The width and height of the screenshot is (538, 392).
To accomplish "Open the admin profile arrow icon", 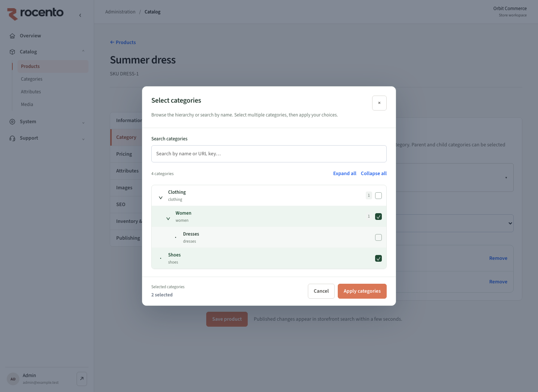I will coord(82,379).
